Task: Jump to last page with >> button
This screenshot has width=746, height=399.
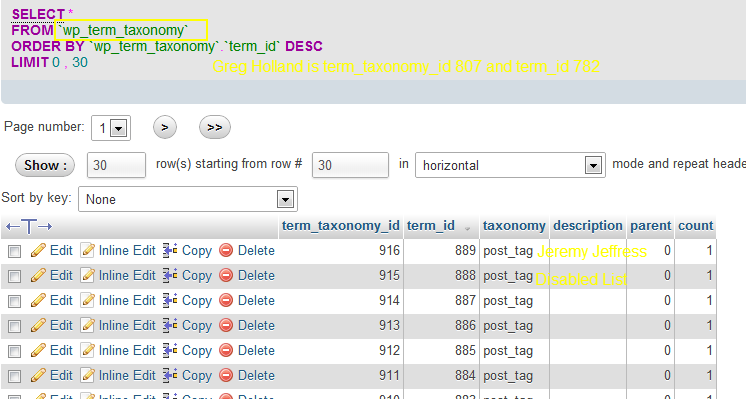Action: (x=215, y=127)
